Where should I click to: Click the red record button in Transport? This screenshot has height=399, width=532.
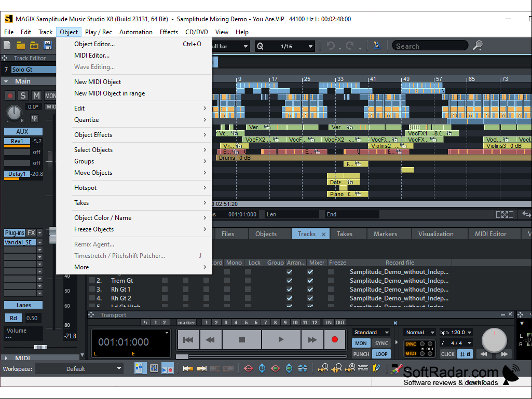335,339
